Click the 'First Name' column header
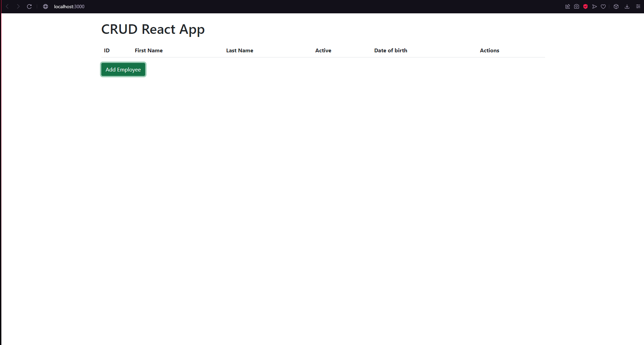The width and height of the screenshot is (644, 345). pos(149,51)
